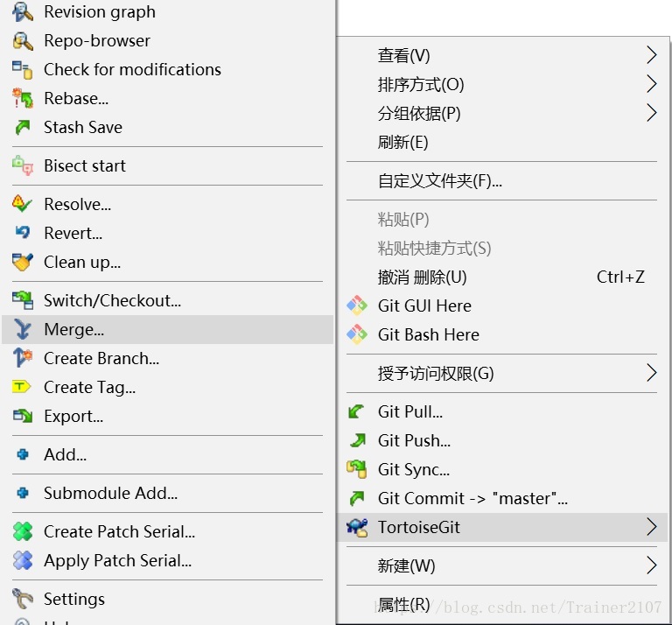Choose Export... menu entry

pyautogui.click(x=168, y=416)
